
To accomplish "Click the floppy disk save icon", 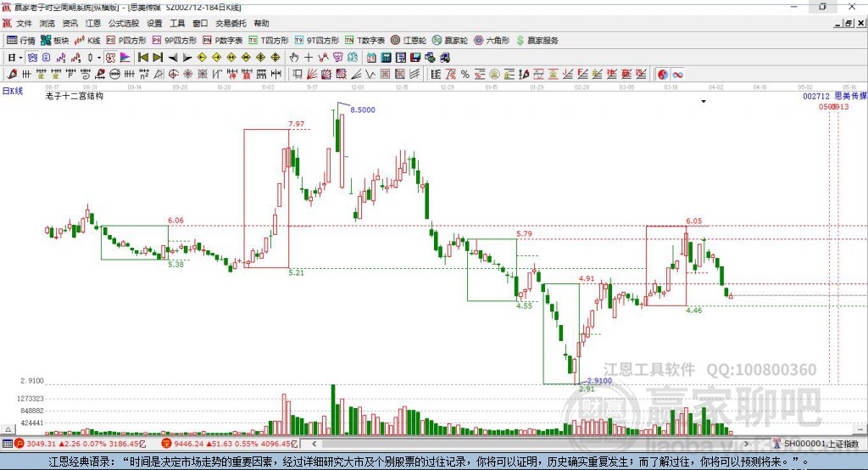I will coord(415,58).
